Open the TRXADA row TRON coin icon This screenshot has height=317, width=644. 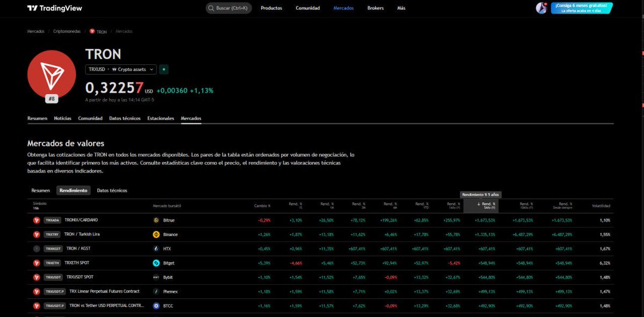(36, 220)
